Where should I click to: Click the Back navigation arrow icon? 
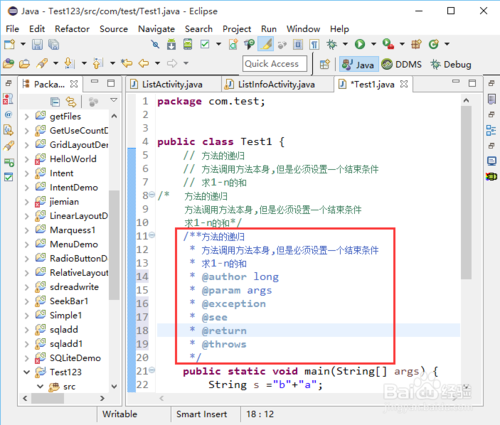pos(144,63)
